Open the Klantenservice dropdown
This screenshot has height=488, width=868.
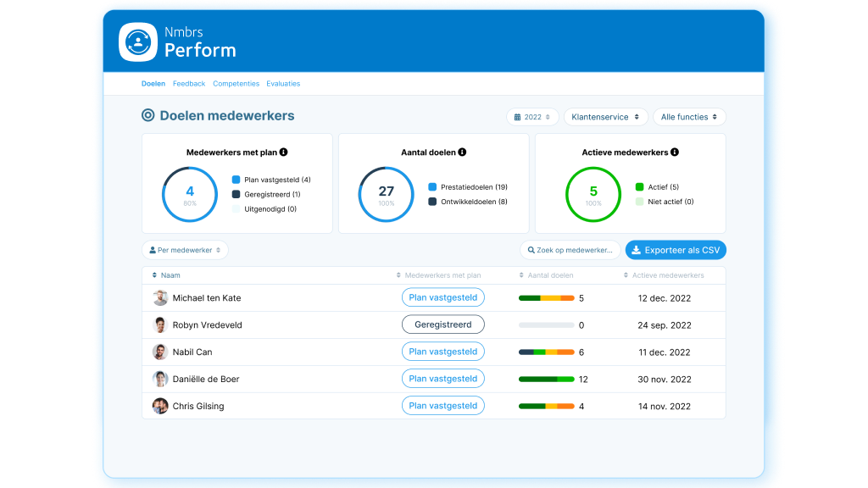click(x=605, y=117)
